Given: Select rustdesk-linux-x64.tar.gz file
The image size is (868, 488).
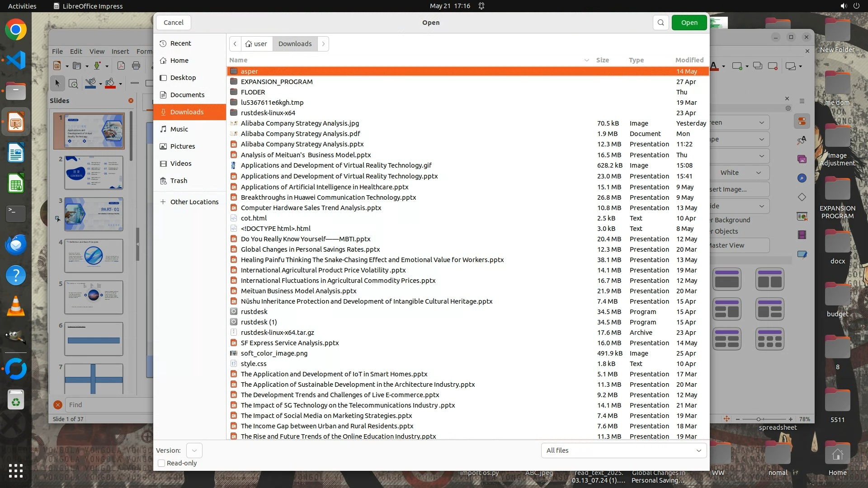Looking at the screenshot, I should pos(277,333).
